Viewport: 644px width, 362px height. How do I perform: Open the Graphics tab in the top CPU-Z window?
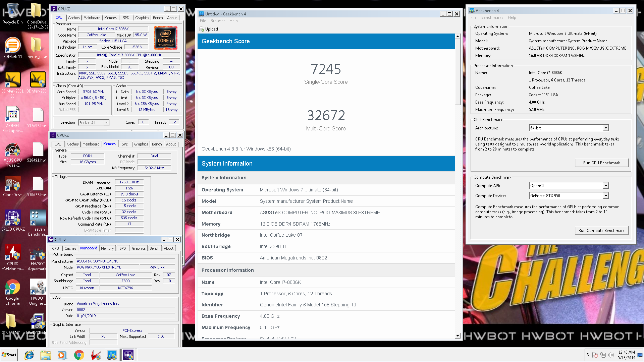click(x=142, y=18)
